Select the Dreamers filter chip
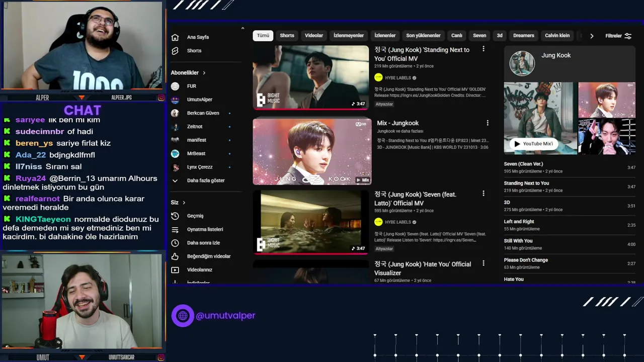The image size is (644, 362). coord(524,36)
